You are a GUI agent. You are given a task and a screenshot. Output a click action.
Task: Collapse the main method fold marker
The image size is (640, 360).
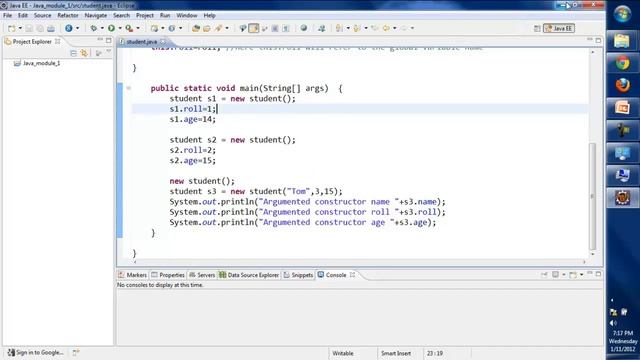coord(129,88)
